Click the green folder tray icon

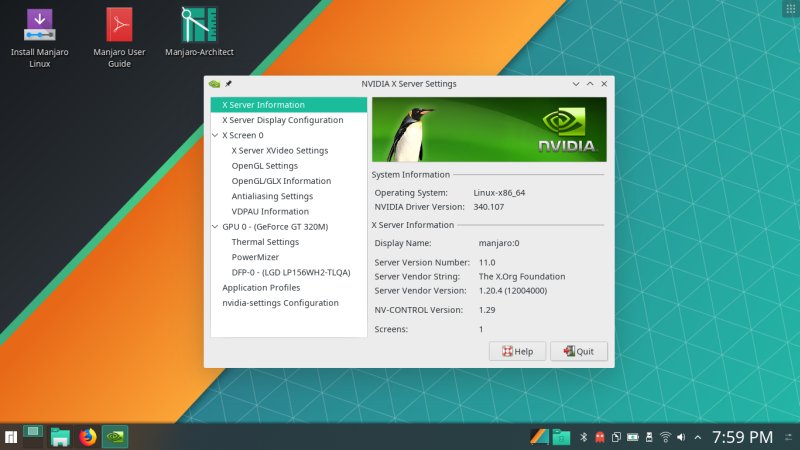(561, 437)
